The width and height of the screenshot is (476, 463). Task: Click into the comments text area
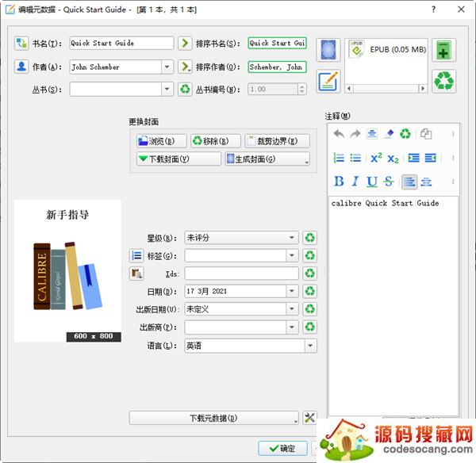[393, 307]
